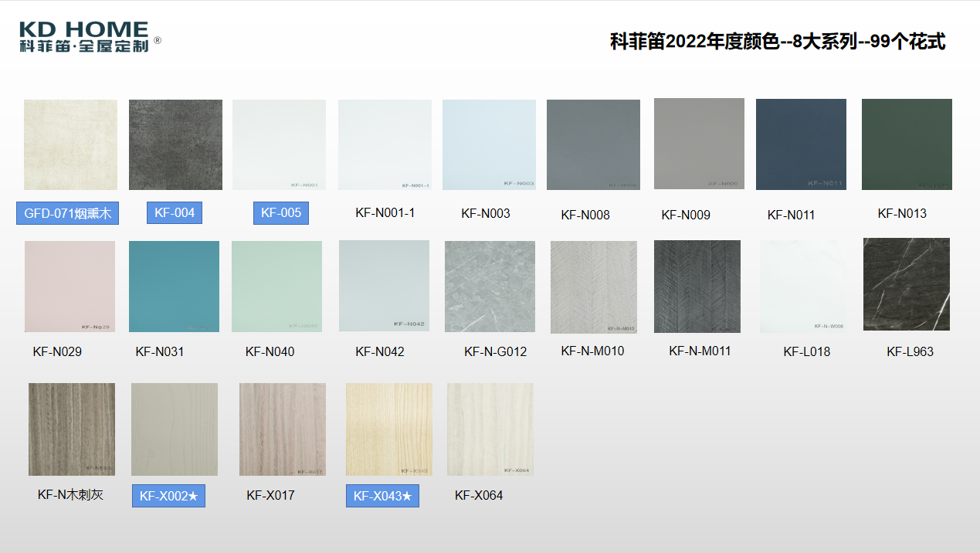Click the highlighted GFD-071烟熏木 label
Screen dimensions: 980x553
(68, 213)
